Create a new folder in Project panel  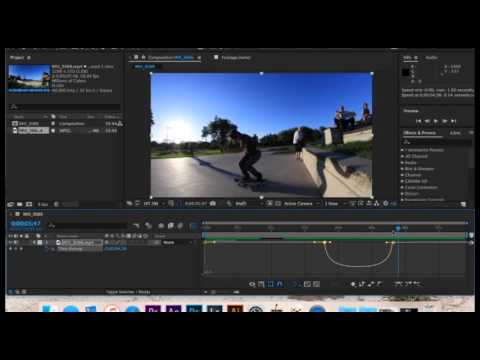(x=20, y=204)
